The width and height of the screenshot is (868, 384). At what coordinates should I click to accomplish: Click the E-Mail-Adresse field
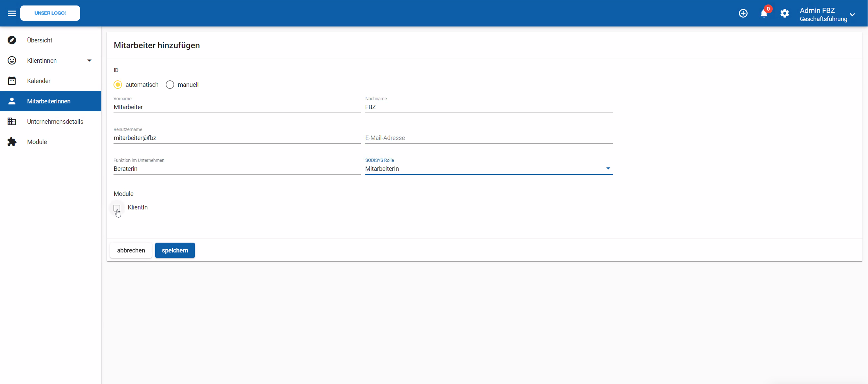click(489, 138)
